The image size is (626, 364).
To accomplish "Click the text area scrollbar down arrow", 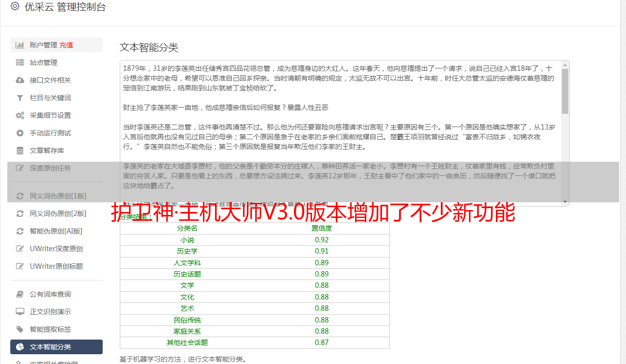I will pyautogui.click(x=565, y=202).
